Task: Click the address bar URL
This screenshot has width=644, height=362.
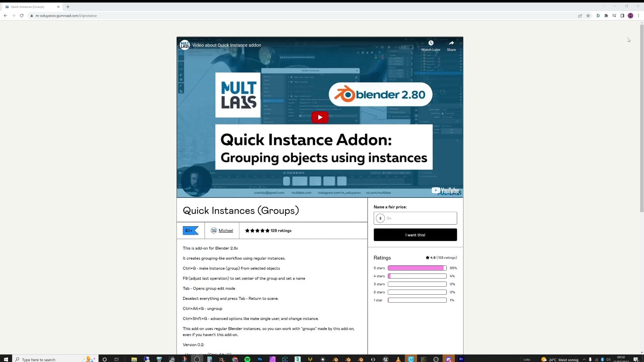Action: tap(66, 16)
